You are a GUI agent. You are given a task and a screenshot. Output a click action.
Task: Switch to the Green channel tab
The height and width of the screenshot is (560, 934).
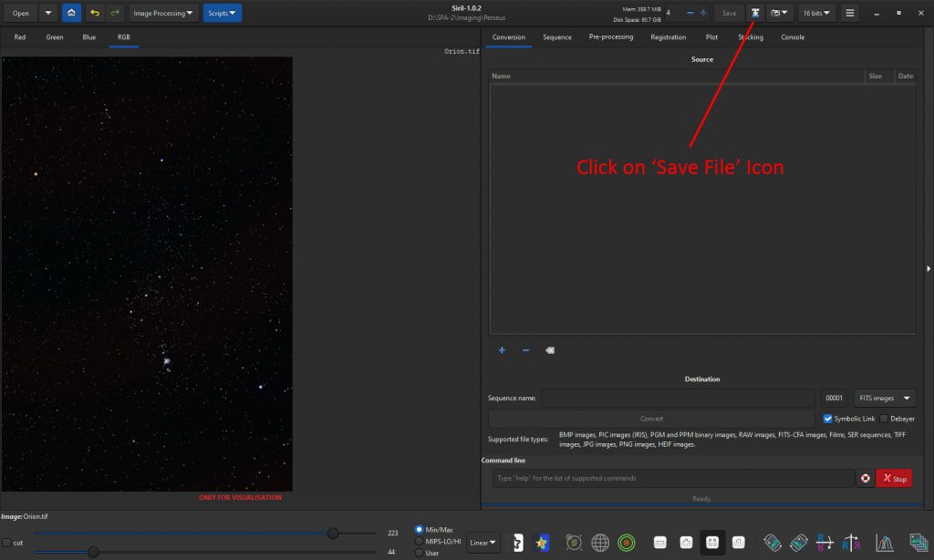54,36
